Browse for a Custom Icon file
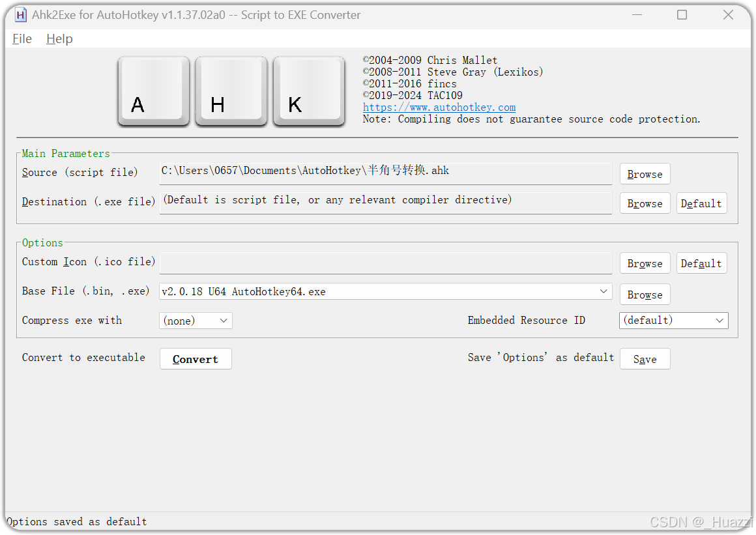Viewport: 756px width, 535px height. [x=645, y=263]
